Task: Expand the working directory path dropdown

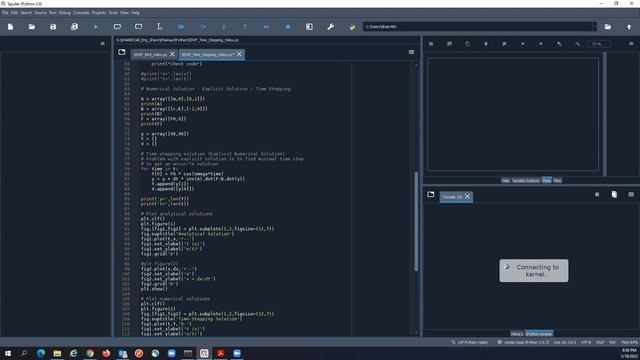Action: [594, 27]
